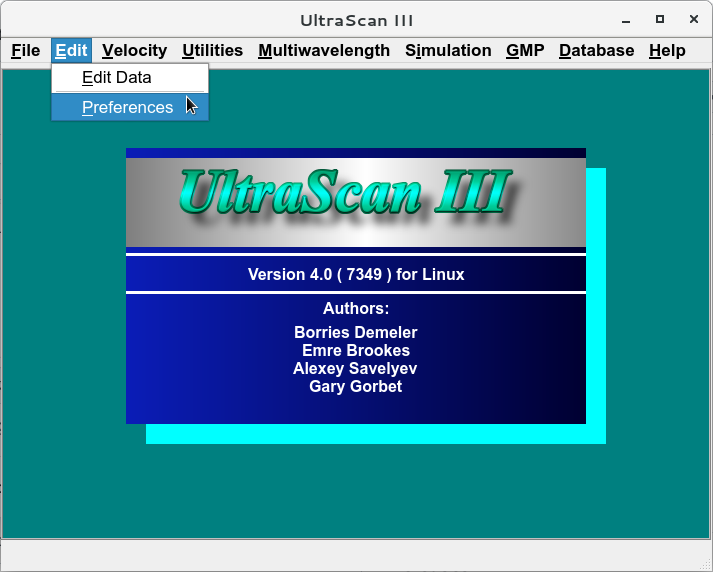Close the open Edit menu
Image resolution: width=713 pixels, height=572 pixels.
coord(71,50)
